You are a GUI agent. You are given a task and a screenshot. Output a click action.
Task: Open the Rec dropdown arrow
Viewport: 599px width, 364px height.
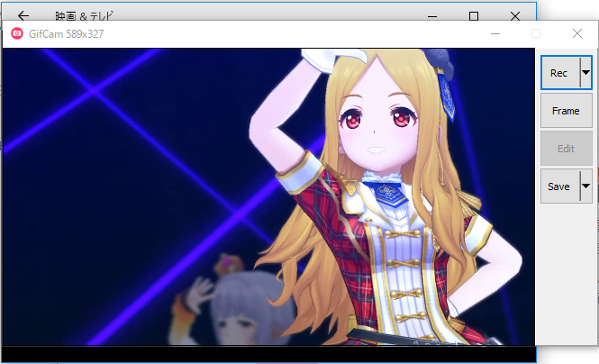pos(586,73)
